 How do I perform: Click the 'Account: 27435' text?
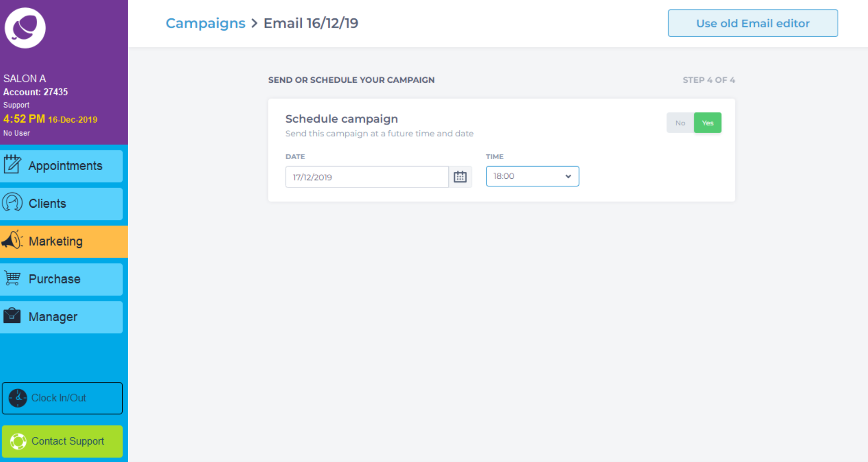(35, 92)
